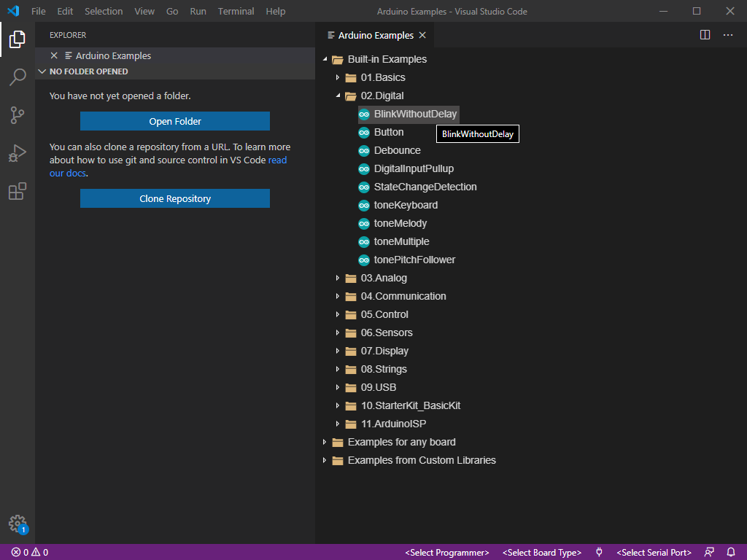The image size is (747, 560).
Task: Open the View menu
Action: coord(144,11)
